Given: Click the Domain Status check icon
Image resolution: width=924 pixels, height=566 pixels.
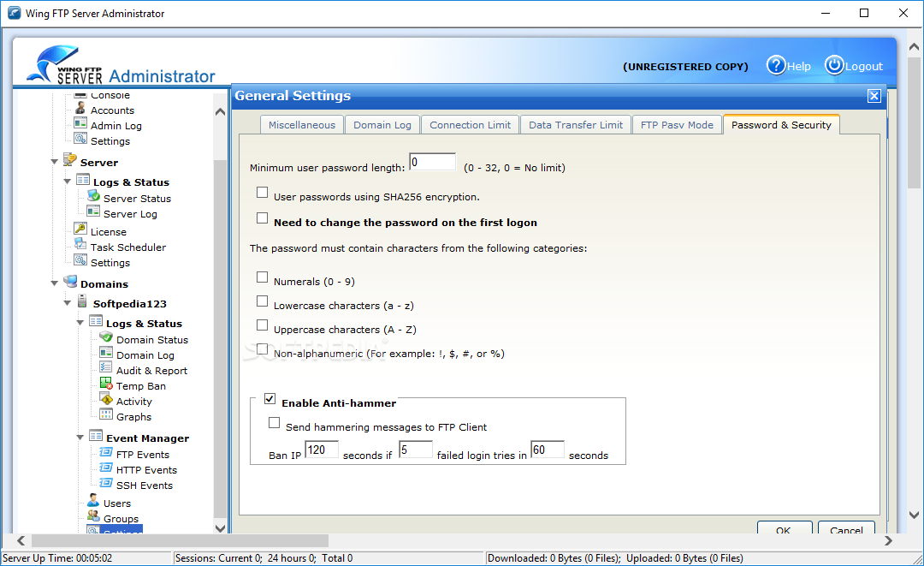Looking at the screenshot, I should [x=106, y=337].
